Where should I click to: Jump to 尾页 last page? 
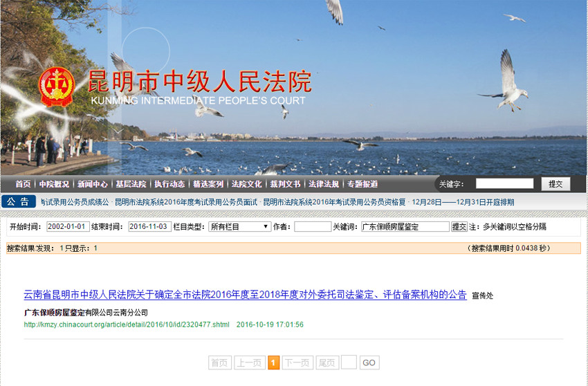pos(327,362)
